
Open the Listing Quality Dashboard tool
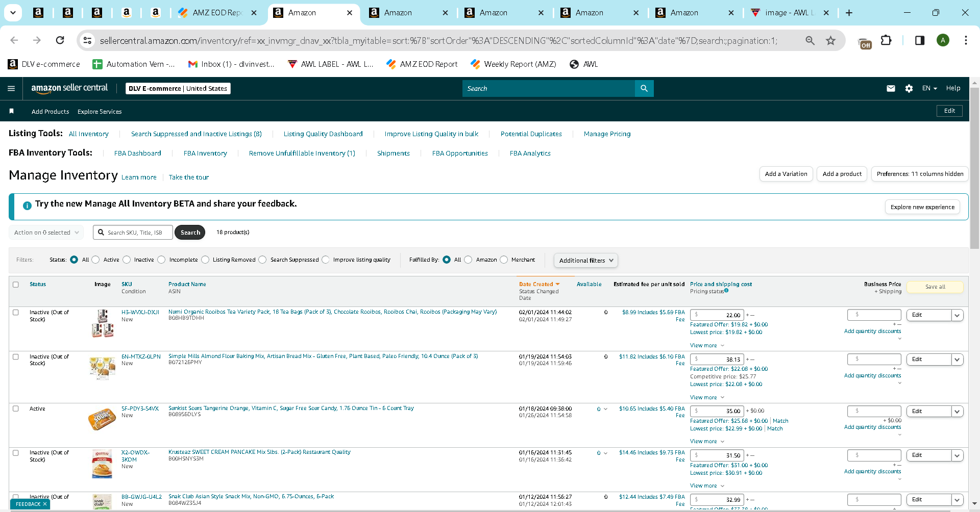[x=323, y=134]
